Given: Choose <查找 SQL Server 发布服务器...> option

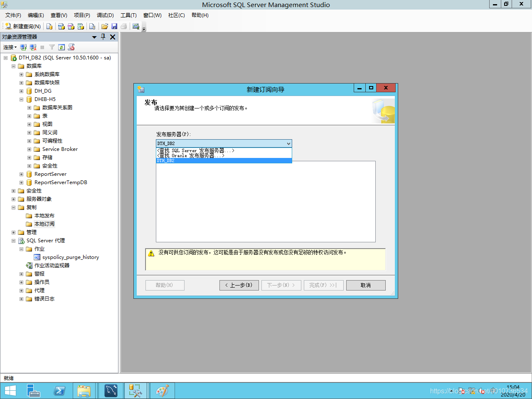Looking at the screenshot, I should pyautogui.click(x=224, y=150).
